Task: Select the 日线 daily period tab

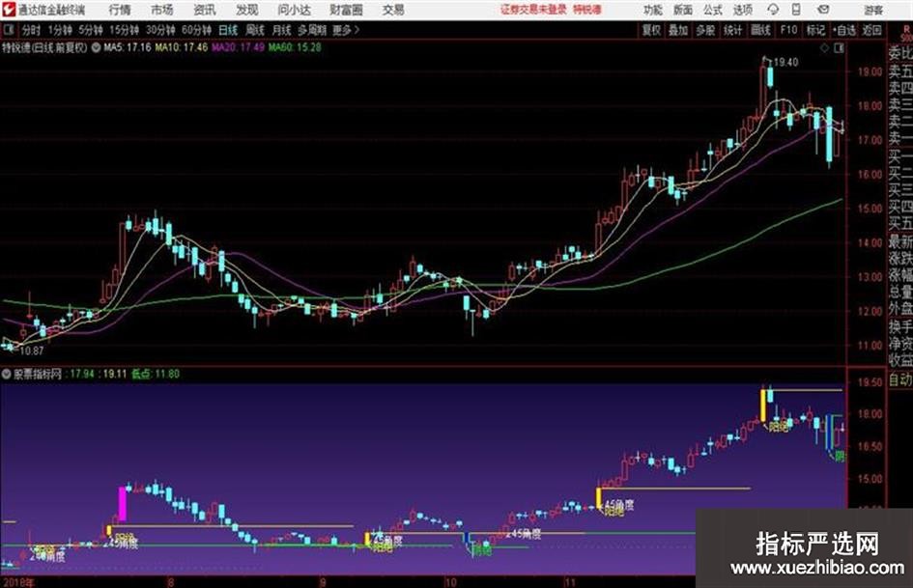Action: click(x=228, y=30)
